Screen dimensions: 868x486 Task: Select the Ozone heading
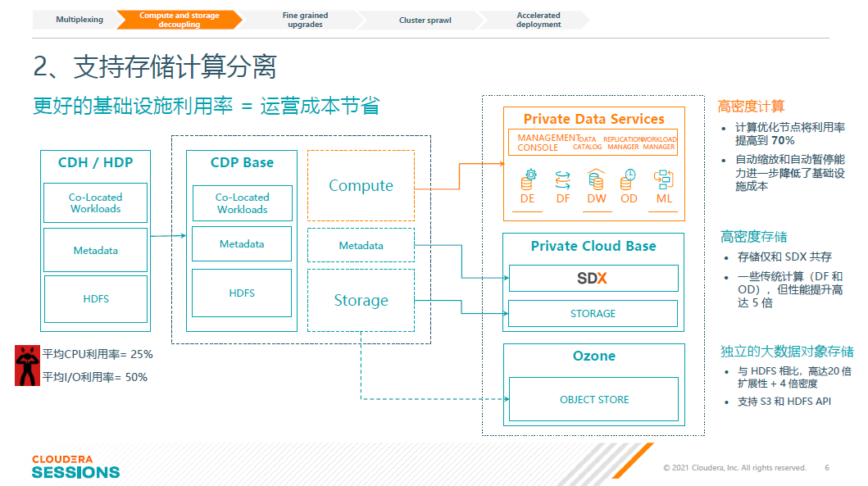pyautogui.click(x=594, y=356)
